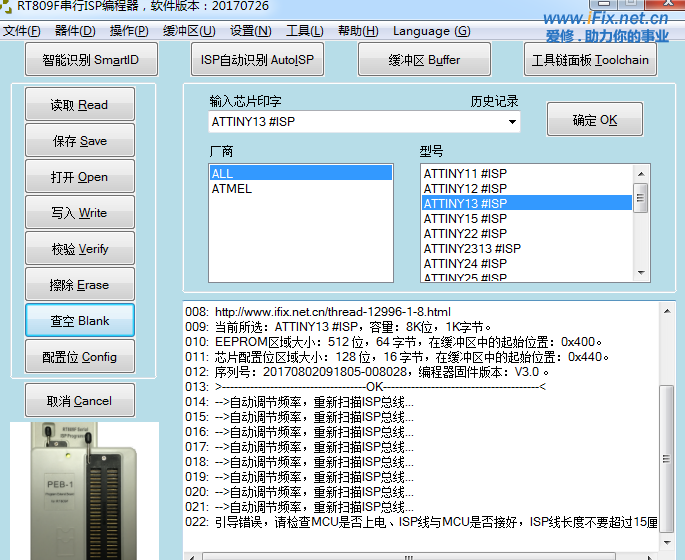Open the 设置(N) menu

[x=250, y=31]
